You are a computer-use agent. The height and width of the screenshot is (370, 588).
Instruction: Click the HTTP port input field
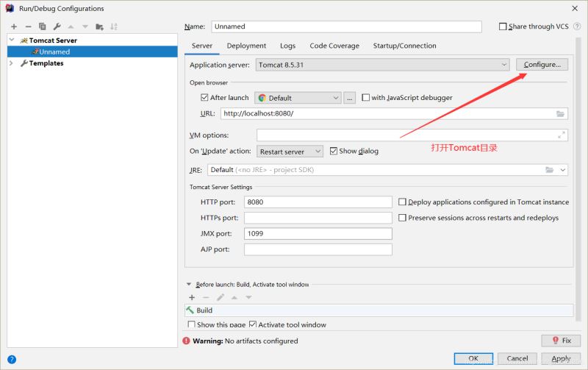(x=318, y=202)
